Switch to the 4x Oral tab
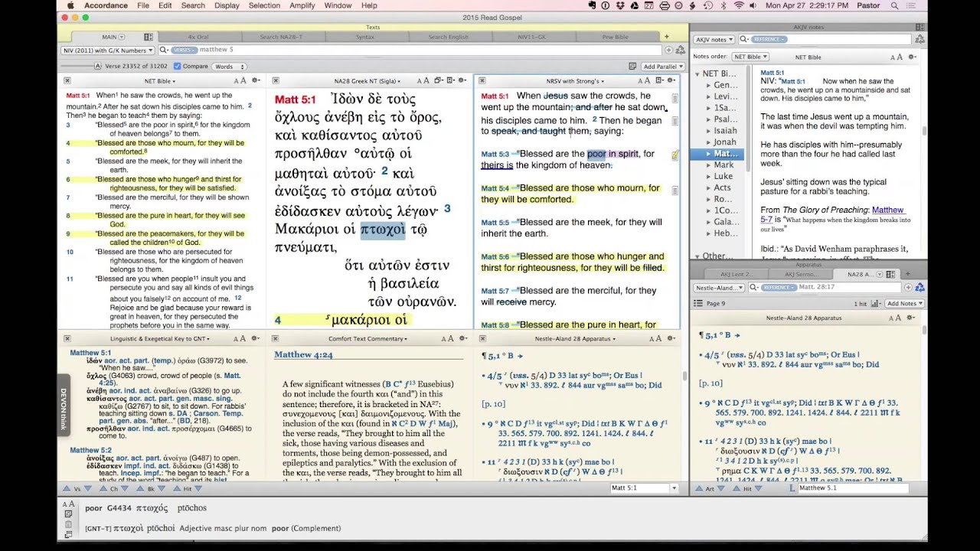 coord(201,37)
